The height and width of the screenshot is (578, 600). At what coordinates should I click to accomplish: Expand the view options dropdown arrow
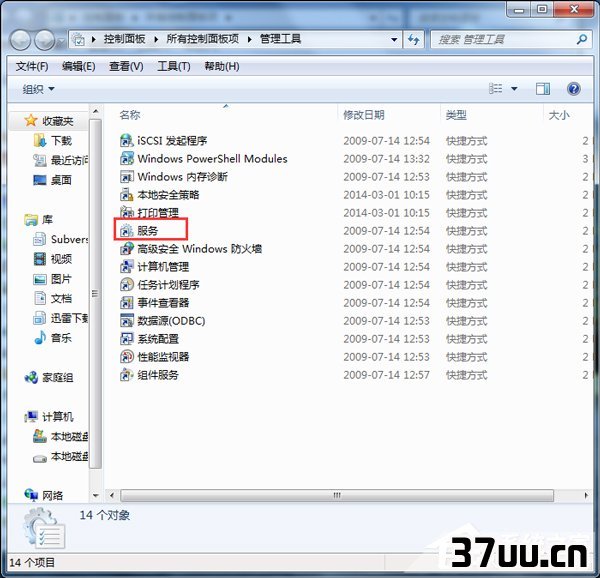coord(514,89)
